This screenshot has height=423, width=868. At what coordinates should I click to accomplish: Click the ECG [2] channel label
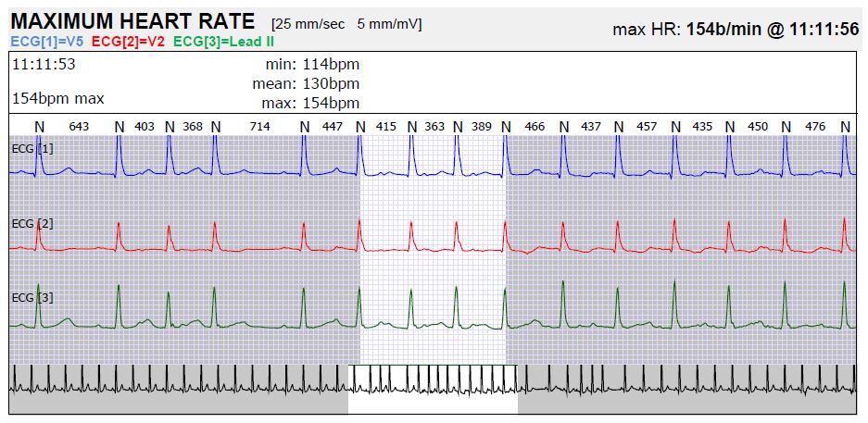click(x=32, y=223)
